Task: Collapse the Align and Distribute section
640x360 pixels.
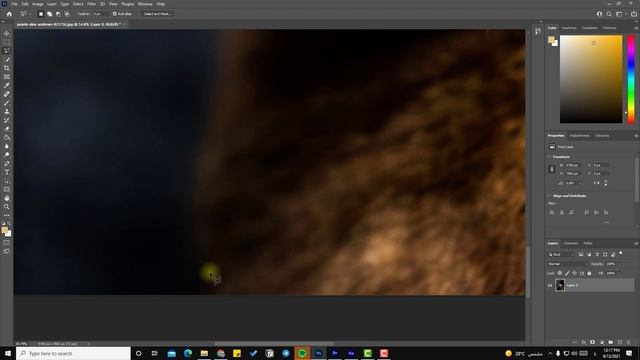Action: pos(549,196)
